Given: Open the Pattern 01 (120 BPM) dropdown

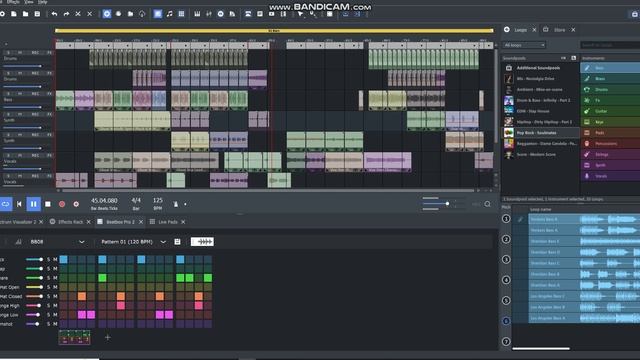Looking at the screenshot, I should 163,242.
